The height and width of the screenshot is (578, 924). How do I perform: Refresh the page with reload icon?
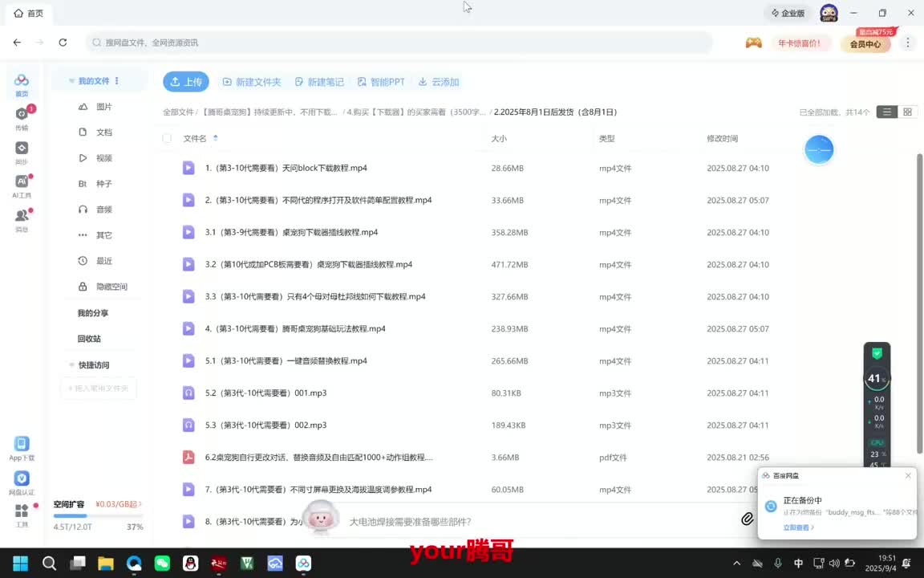point(63,43)
